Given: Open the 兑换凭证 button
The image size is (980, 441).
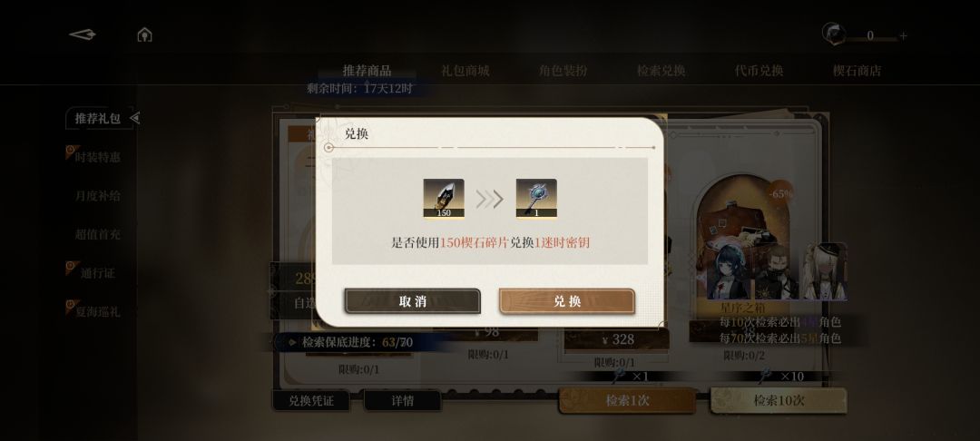Looking at the screenshot, I should 310,400.
